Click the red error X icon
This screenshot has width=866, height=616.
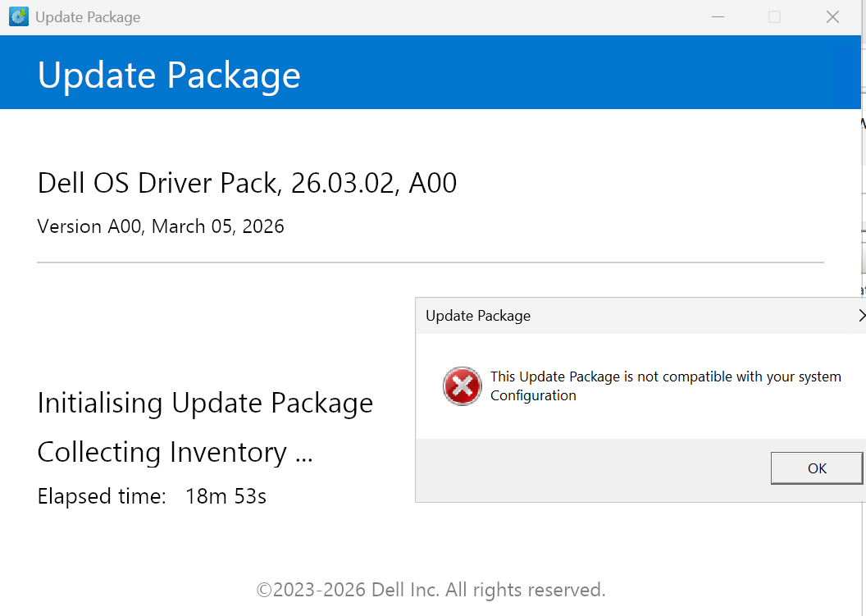(463, 386)
